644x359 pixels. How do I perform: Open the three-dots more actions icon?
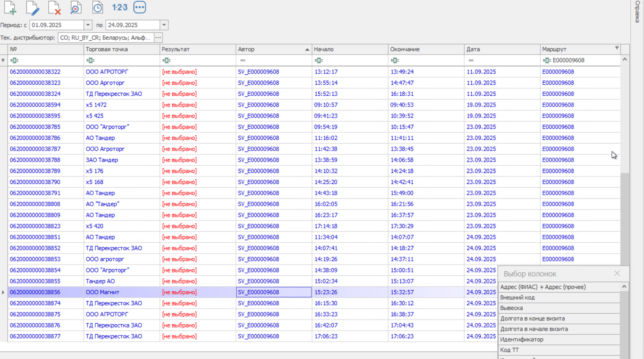pos(140,7)
